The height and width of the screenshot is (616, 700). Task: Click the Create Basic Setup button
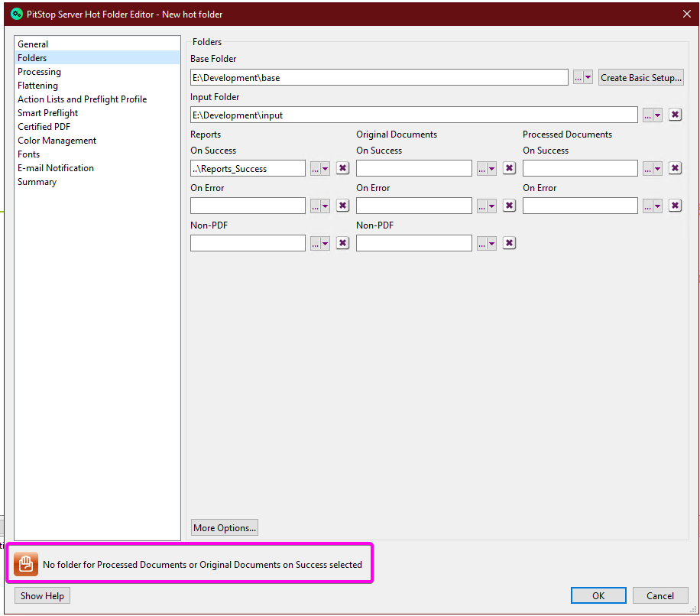point(640,78)
